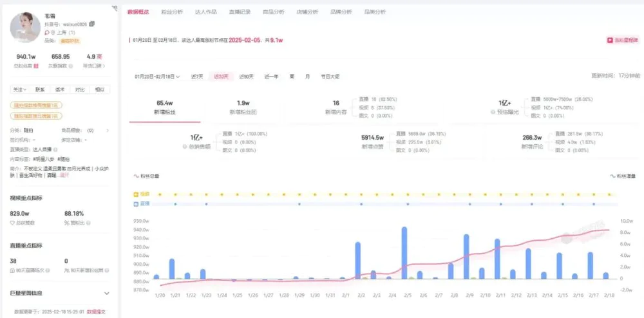Click the info icon beside 赞粉比
644x318 pixels.
[88, 223]
